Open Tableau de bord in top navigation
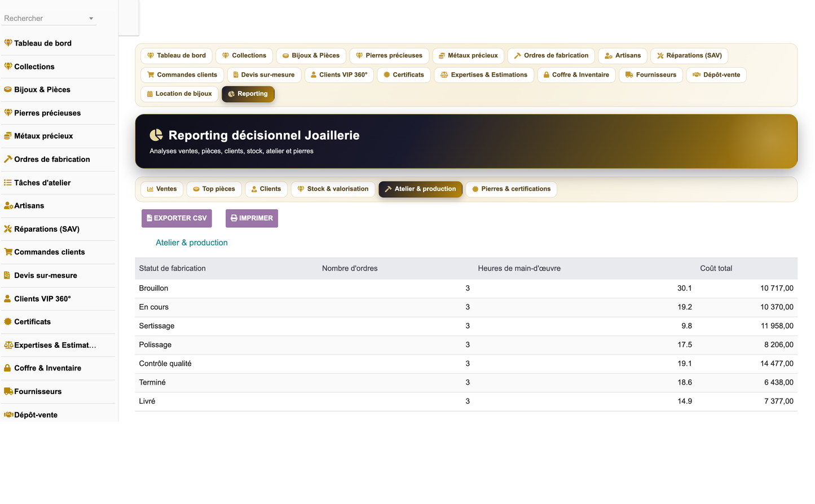 tap(177, 55)
